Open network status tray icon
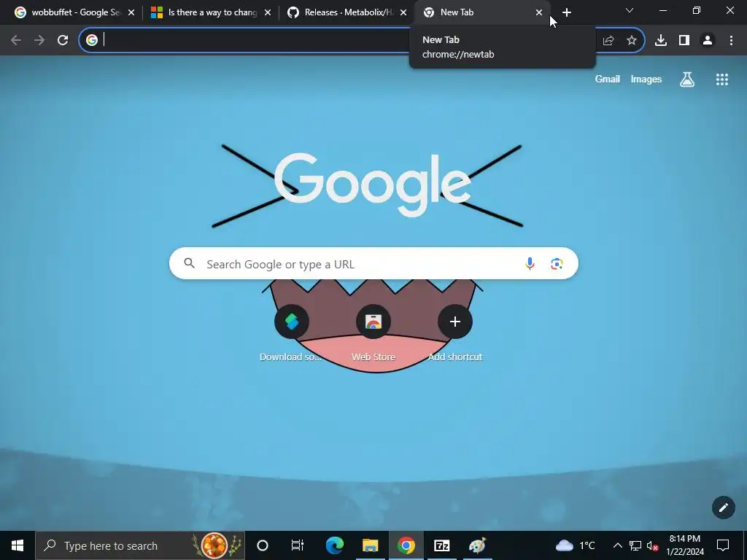Viewport: 747px width, 560px height. (x=635, y=545)
